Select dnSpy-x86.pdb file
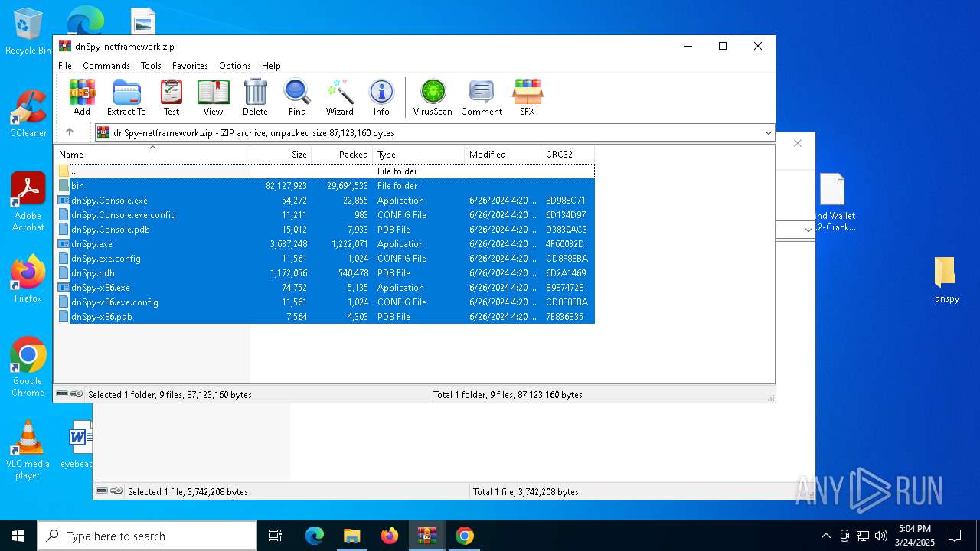 click(x=325, y=317)
